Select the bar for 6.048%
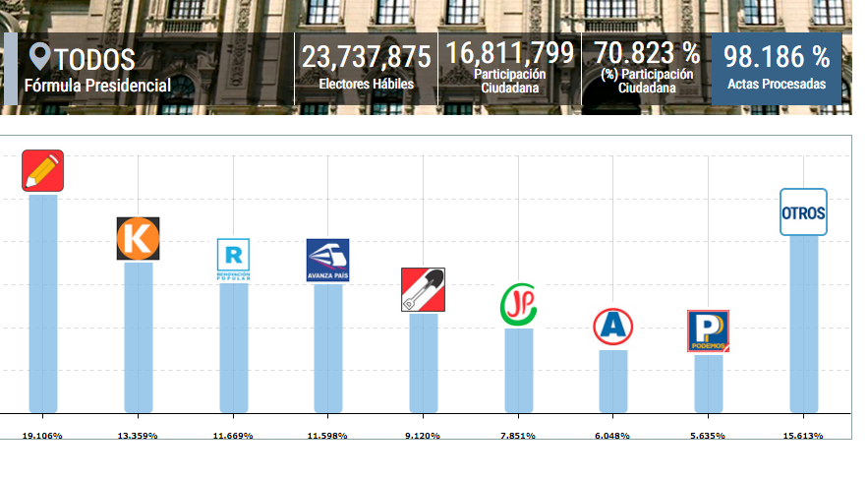The width and height of the screenshot is (868, 479). (613, 382)
